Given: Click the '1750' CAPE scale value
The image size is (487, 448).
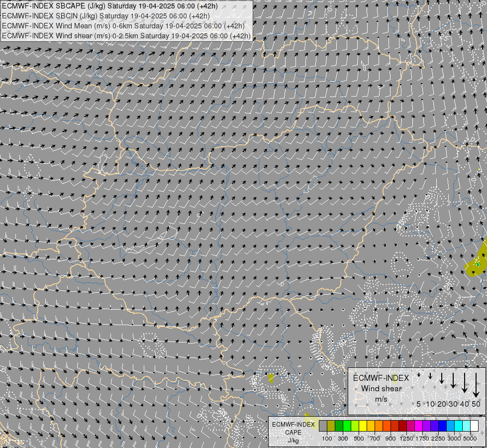Looking at the screenshot, I should tap(422, 439).
